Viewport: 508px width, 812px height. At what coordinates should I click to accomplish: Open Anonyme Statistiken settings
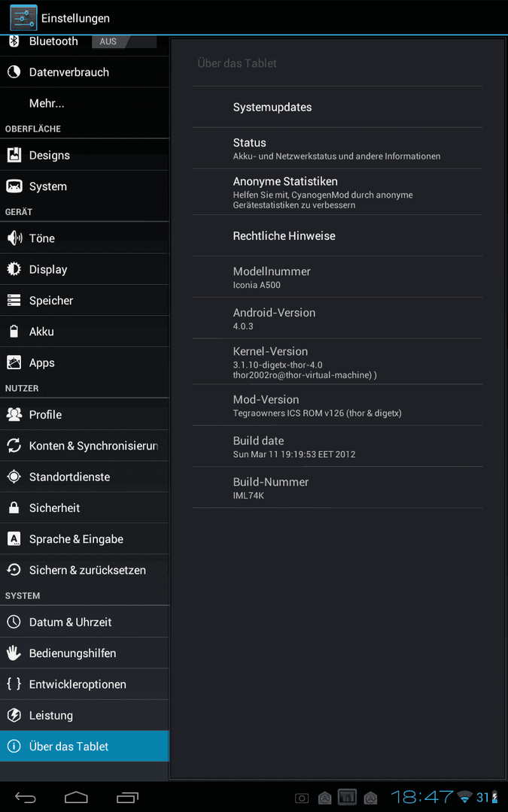337,192
